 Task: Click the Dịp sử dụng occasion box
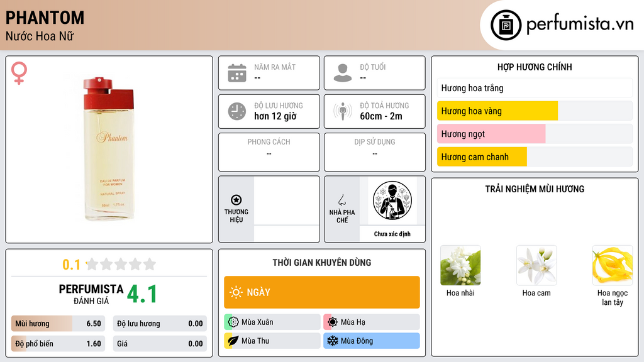click(375, 152)
